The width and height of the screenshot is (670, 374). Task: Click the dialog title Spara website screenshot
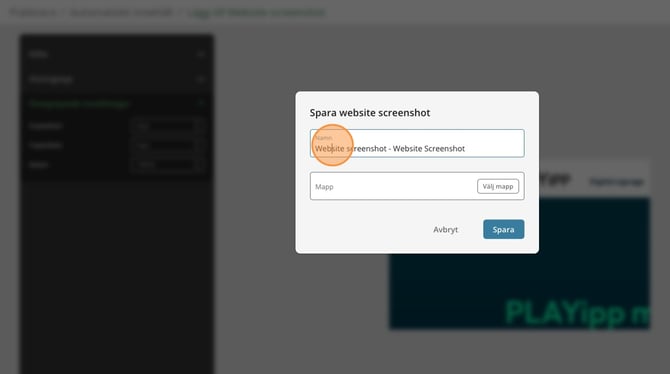pyautogui.click(x=370, y=113)
